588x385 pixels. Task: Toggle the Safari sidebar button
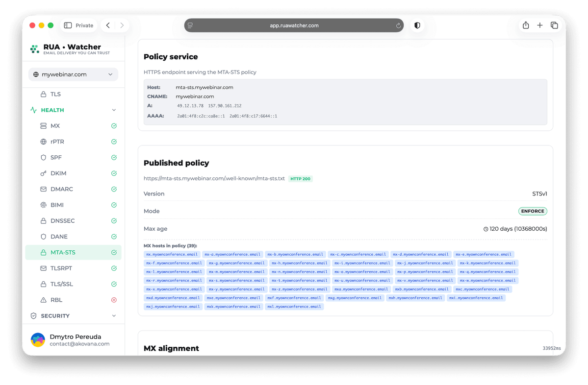tap(68, 25)
